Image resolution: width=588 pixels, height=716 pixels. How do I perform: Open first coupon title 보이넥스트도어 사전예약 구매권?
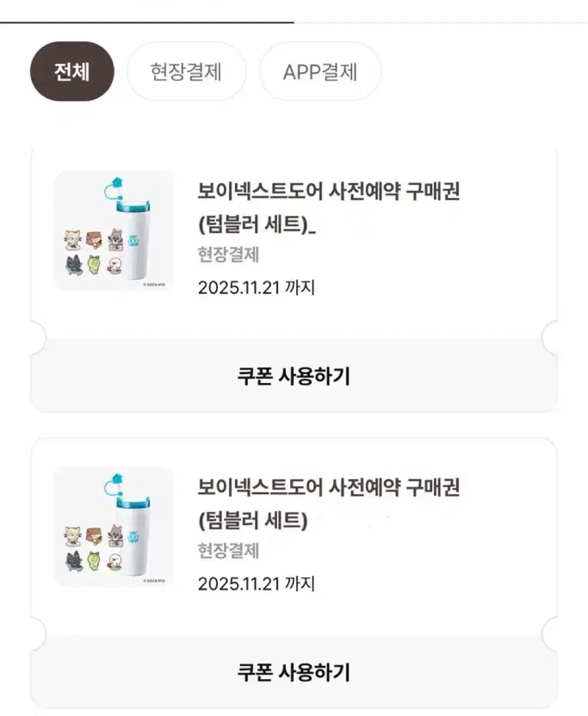[328, 192]
